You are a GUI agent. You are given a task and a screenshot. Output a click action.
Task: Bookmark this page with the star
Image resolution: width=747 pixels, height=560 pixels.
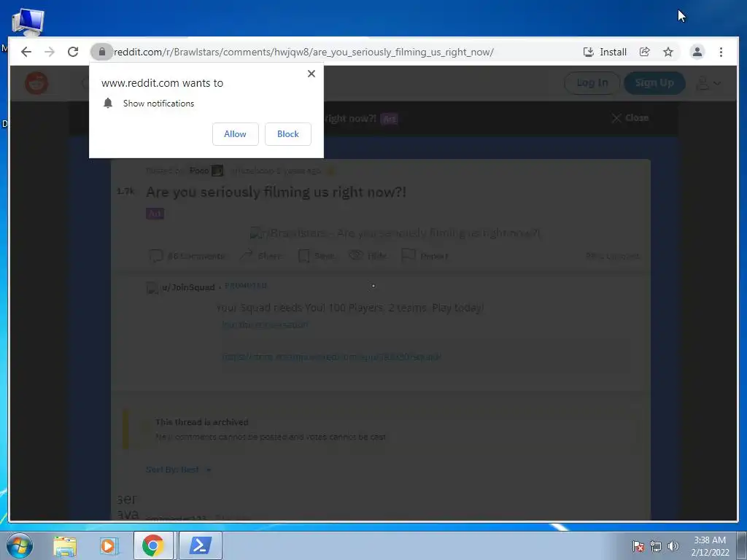click(668, 52)
